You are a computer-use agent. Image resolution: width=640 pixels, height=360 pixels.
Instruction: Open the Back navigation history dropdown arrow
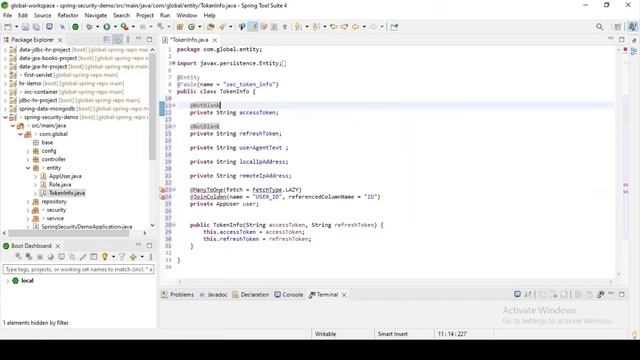pyautogui.click(x=364, y=27)
